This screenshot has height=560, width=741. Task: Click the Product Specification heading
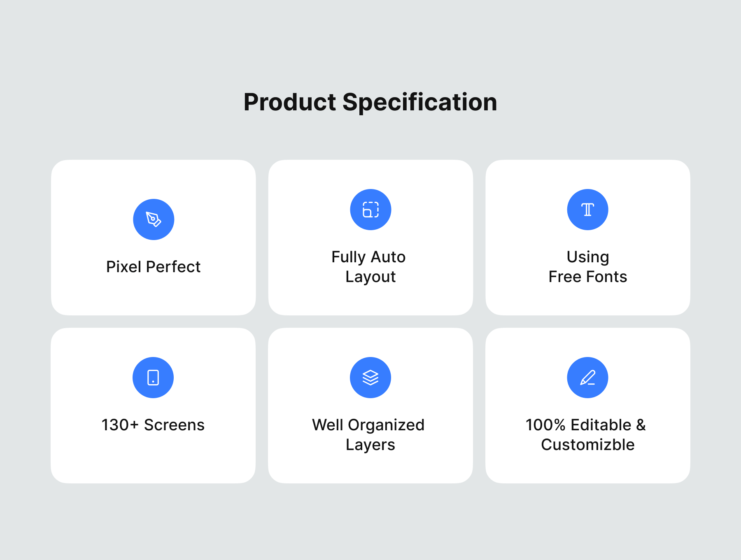(x=370, y=102)
